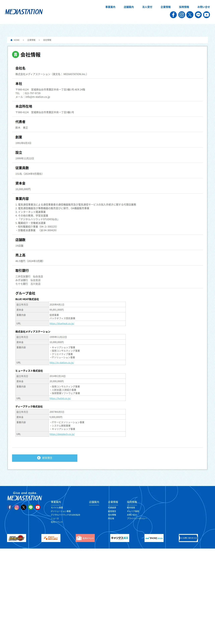Click the MEDIASTATION logo in the header
The image size is (215, 644).
(x=24, y=12)
